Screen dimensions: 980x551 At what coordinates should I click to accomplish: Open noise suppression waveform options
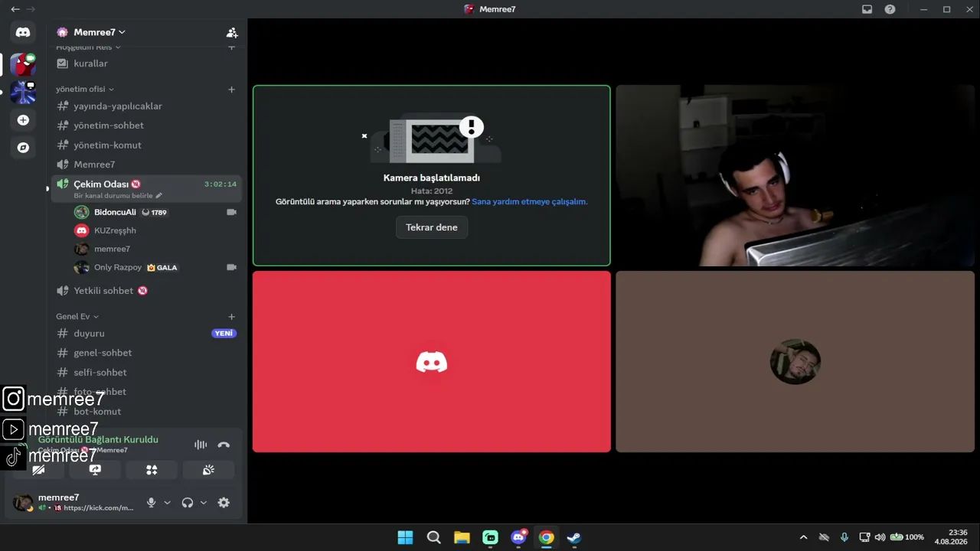[x=201, y=445]
